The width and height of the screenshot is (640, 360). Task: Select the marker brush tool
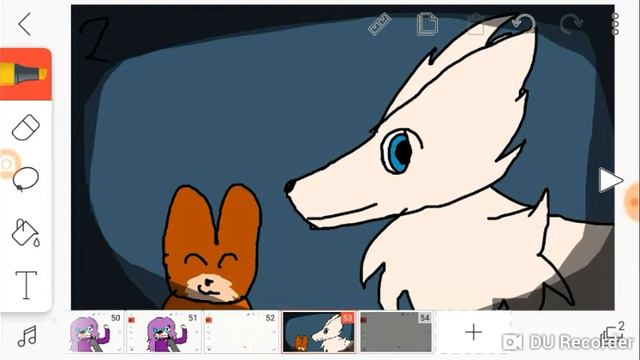25,74
